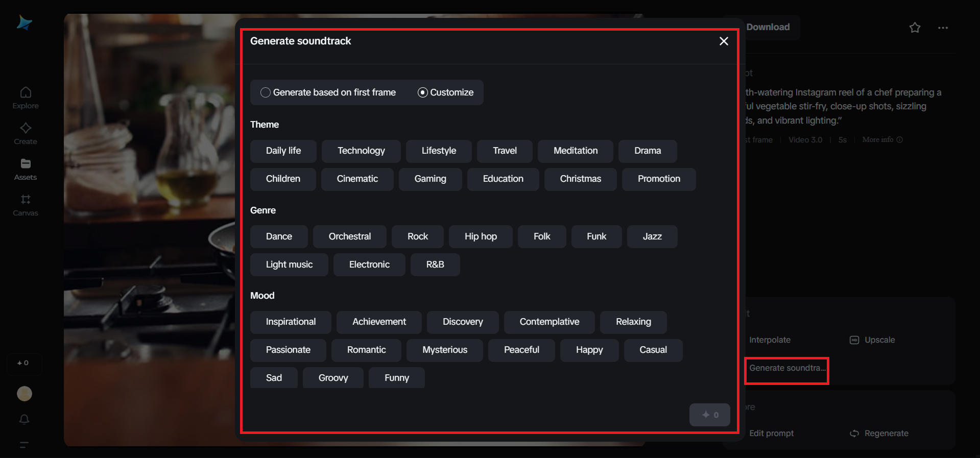Viewport: 980px width, 458px height.
Task: Select Edit prompt in the More section
Action: pyautogui.click(x=771, y=433)
